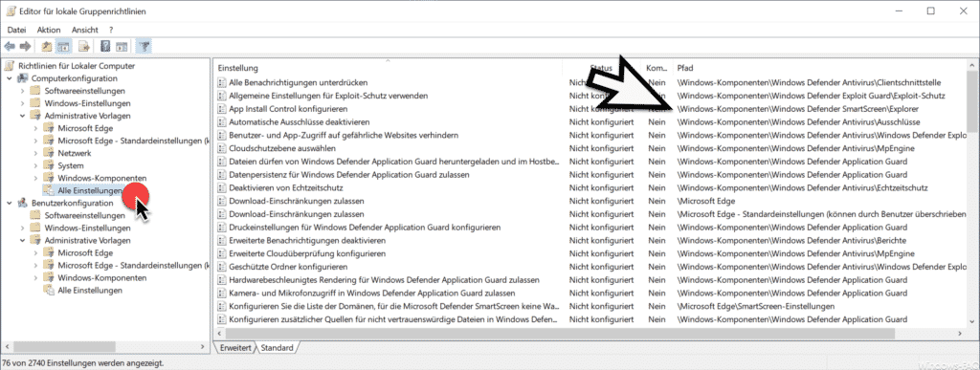This screenshot has height=370, width=980.
Task: Select 'Allgemeine Einstellungen für Exploit-Schutz verwenden'
Action: [x=328, y=96]
